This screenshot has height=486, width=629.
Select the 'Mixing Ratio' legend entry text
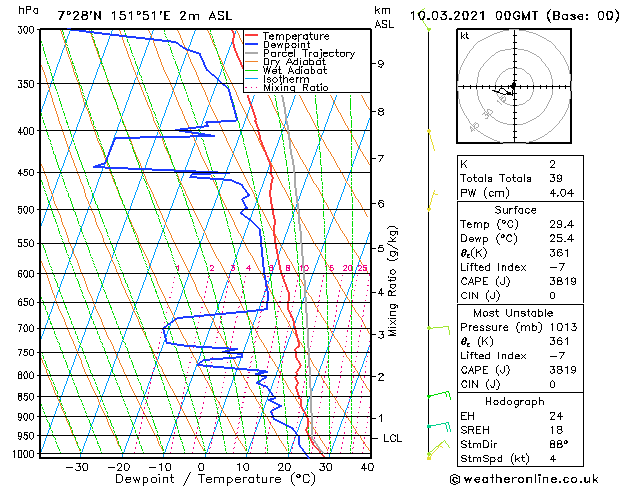point(296,87)
